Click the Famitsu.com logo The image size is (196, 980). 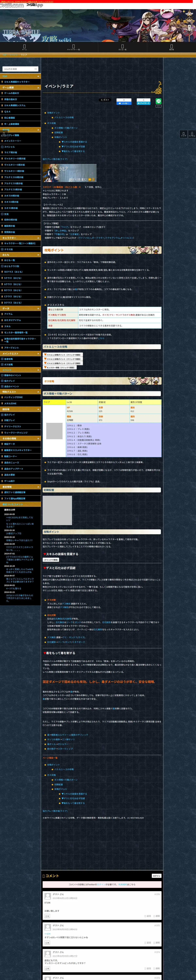coord(12,5)
